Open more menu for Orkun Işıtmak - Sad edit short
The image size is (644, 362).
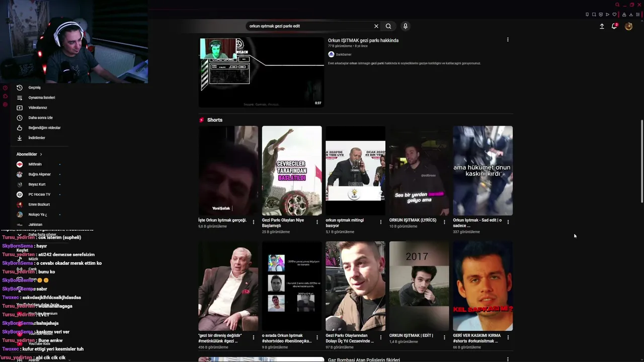[x=508, y=222]
